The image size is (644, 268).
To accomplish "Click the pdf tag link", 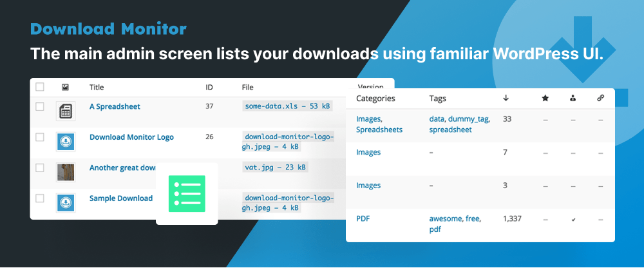I will point(435,229).
